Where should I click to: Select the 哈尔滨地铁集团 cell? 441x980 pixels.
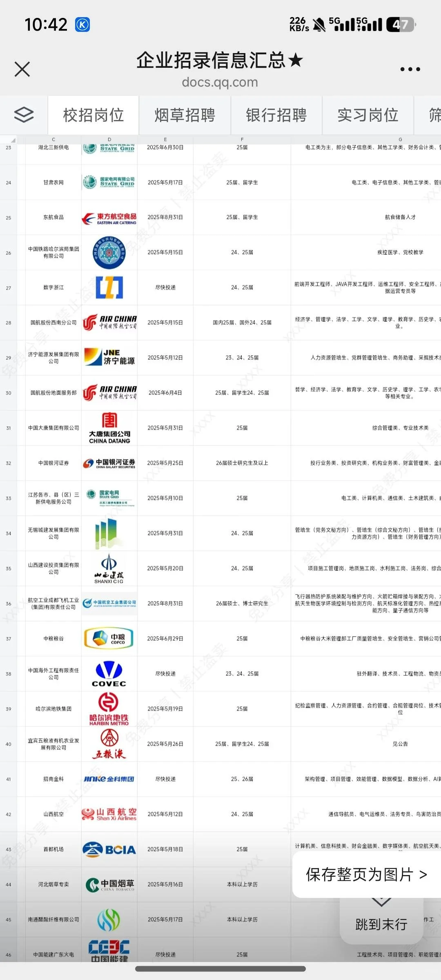[x=53, y=709]
